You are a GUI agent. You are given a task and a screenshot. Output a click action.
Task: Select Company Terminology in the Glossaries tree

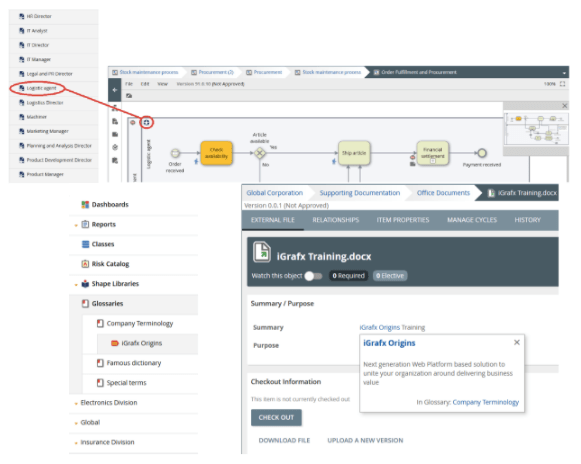click(x=140, y=324)
